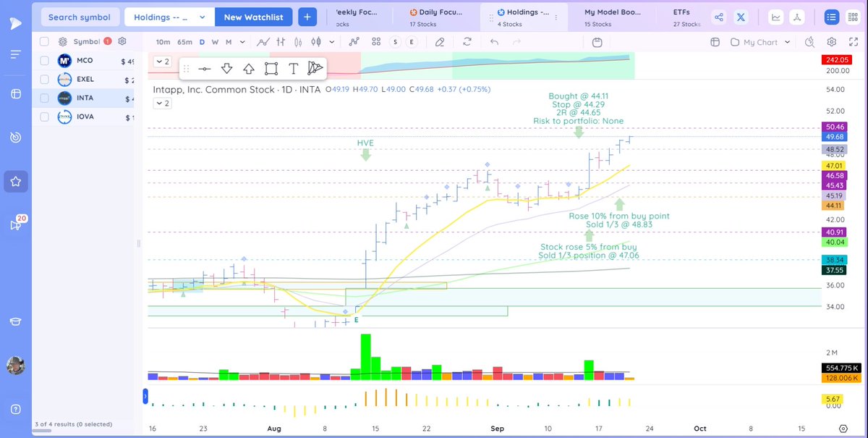The image size is (868, 438).
Task: Enter fullscreen using the expand icon
Action: 852,42
